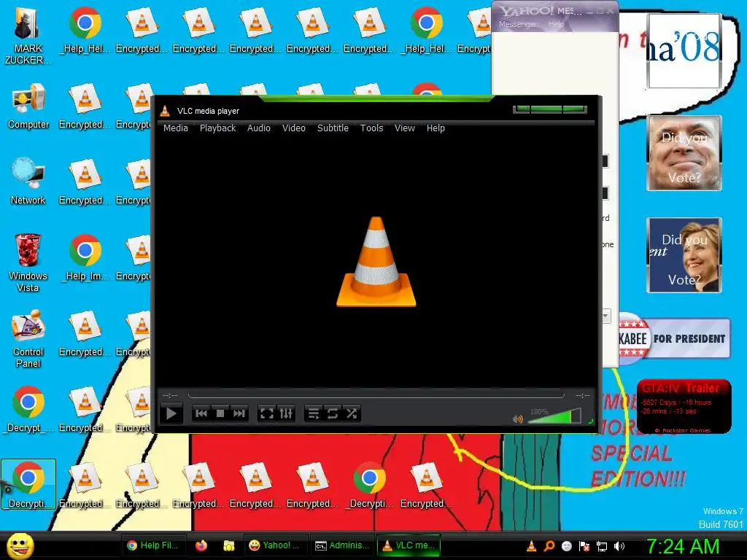Expand the dropdown arrow in Yahoo Messenger window
This screenshot has width=747, height=560.
click(605, 316)
